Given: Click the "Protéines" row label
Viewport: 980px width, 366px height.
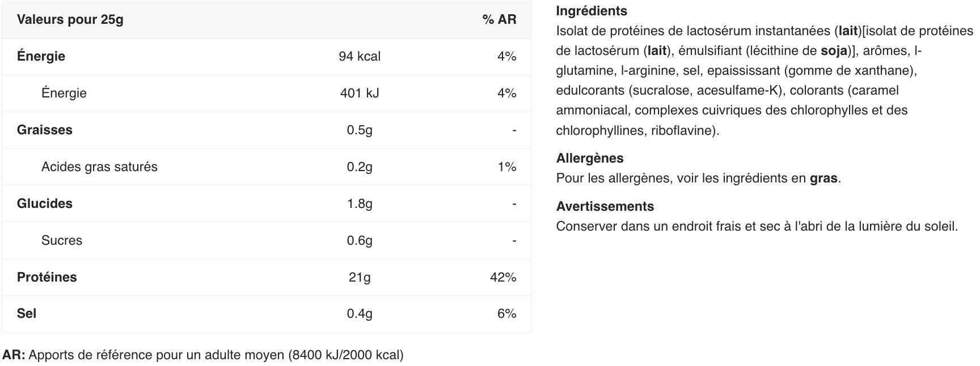Looking at the screenshot, I should point(47,277).
